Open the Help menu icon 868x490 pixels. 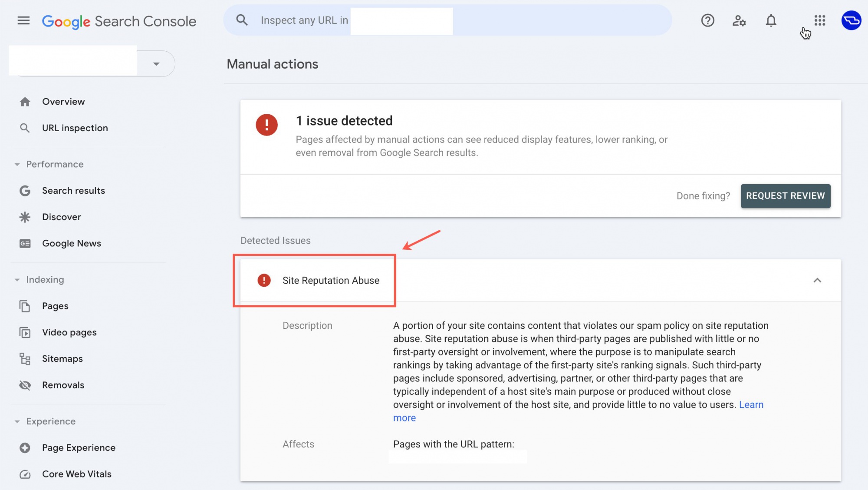[707, 20]
